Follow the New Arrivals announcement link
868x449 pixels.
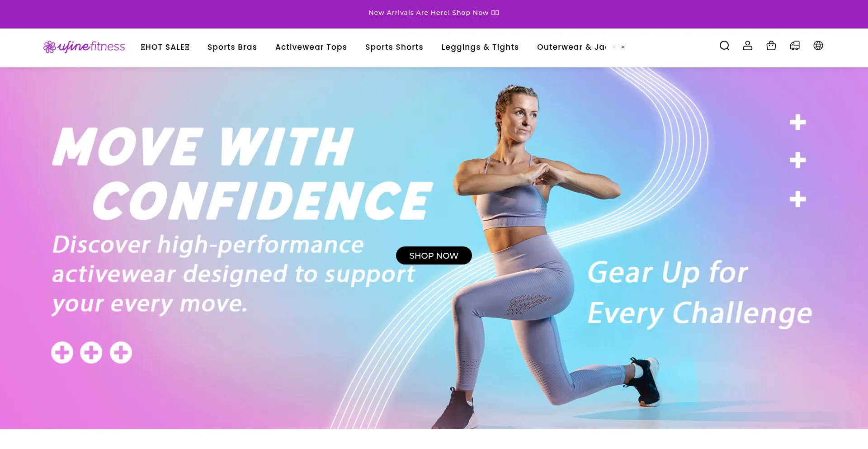434,13
